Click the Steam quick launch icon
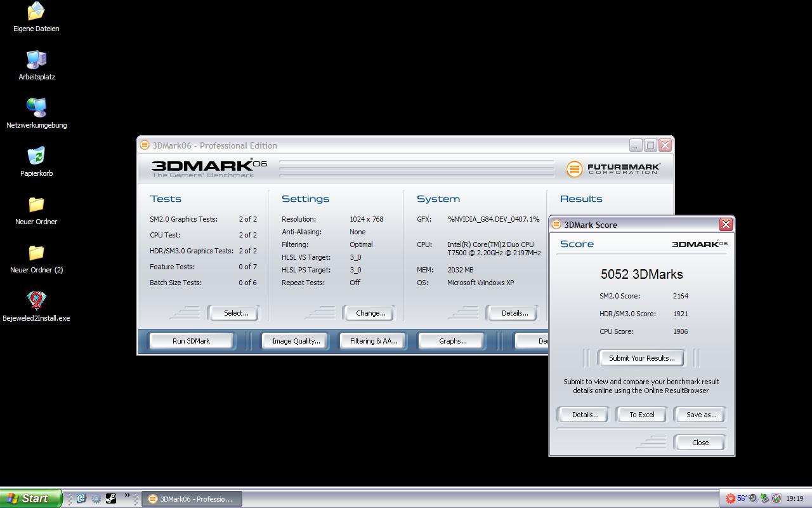This screenshot has height=508, width=812. (x=110, y=498)
